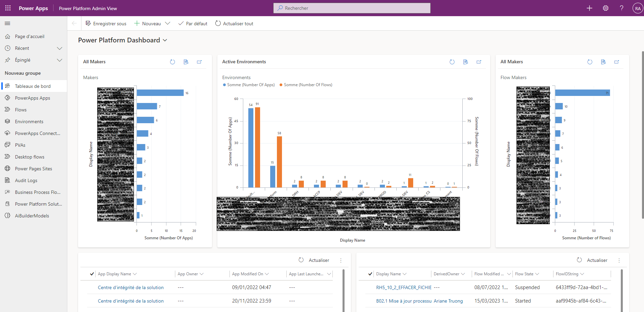The height and width of the screenshot is (312, 644).
Task: Expand the Active Environments chart
Action: click(x=479, y=62)
